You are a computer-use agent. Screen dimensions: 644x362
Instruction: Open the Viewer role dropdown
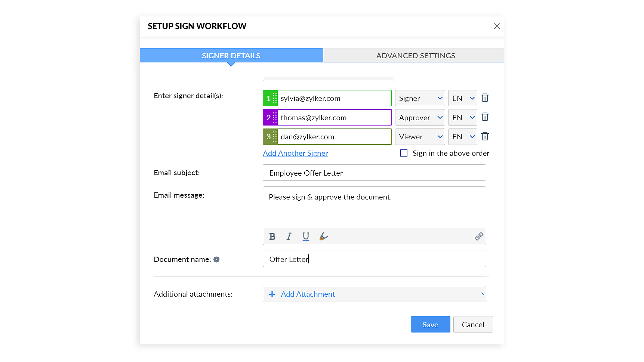(420, 137)
